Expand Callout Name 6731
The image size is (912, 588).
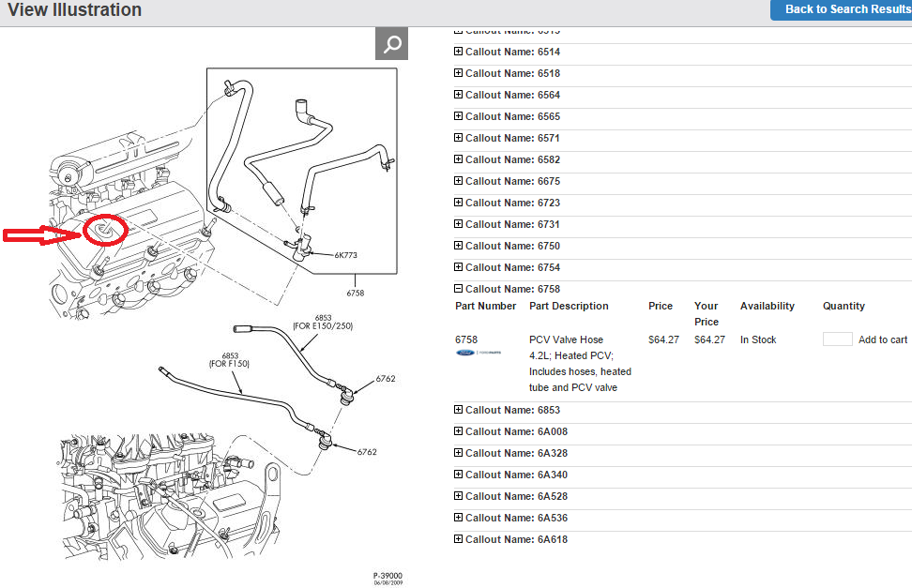pos(457,224)
